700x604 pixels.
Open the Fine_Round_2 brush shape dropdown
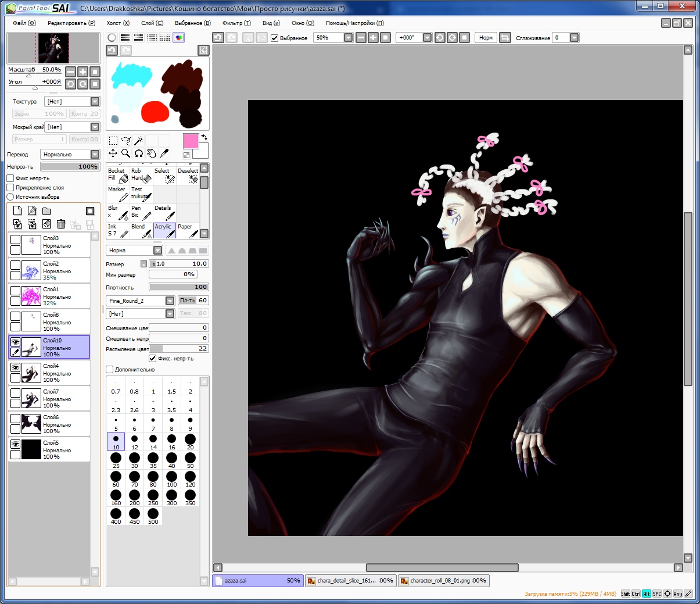[170, 301]
